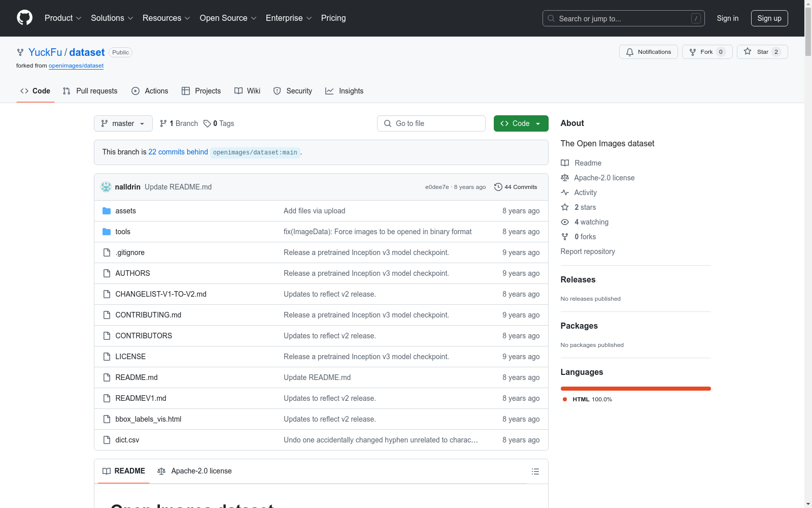Expand the Resources menu
The width and height of the screenshot is (812, 508).
(166, 18)
